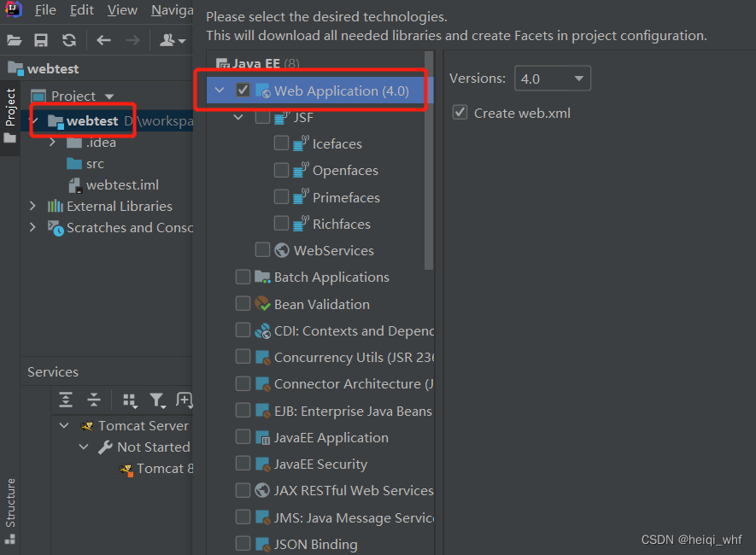Enable the Openfaces checkbox
This screenshot has width=756, height=555.
[x=281, y=170]
